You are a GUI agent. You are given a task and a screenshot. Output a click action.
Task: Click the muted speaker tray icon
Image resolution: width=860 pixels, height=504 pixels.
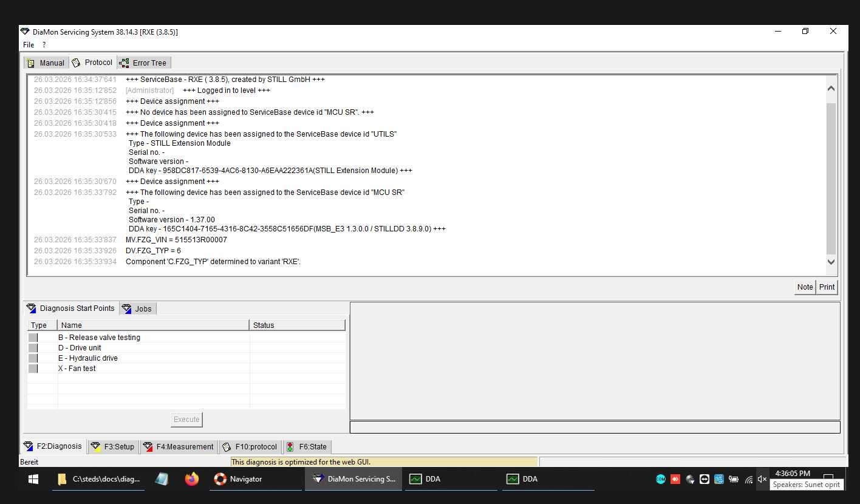click(762, 479)
